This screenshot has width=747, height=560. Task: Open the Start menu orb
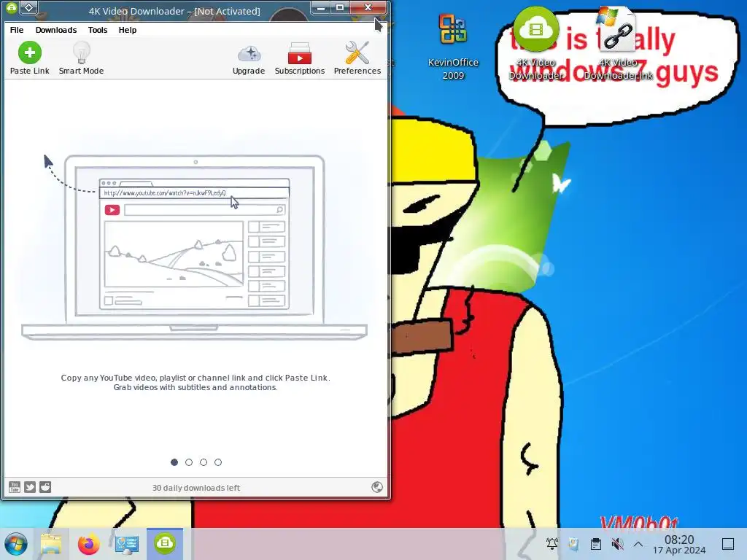(x=16, y=544)
